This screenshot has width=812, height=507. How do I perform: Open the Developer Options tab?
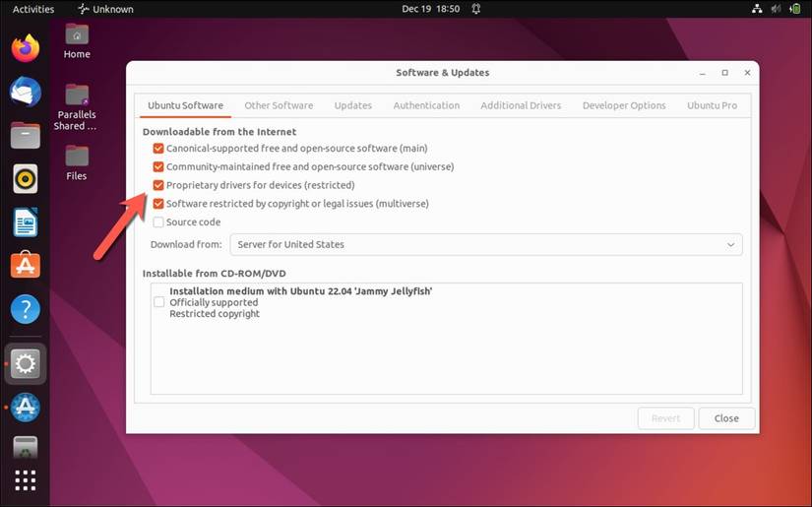click(624, 105)
